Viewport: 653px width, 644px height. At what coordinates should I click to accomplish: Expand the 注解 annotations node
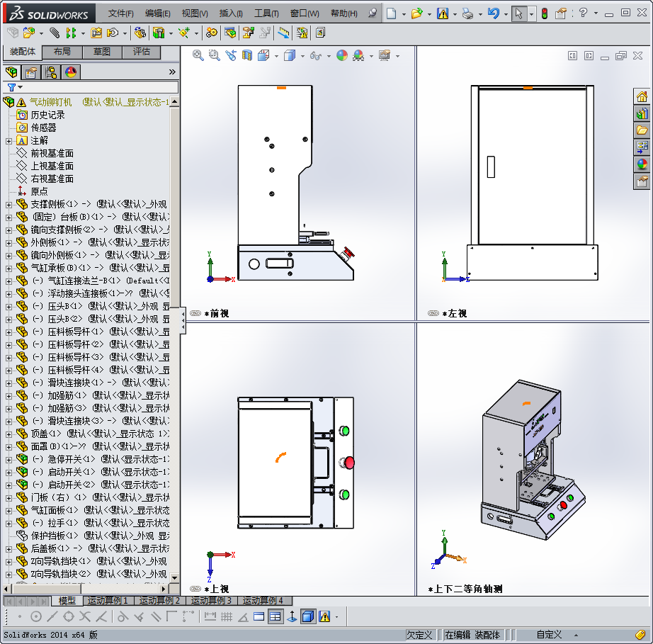pyautogui.click(x=8, y=141)
